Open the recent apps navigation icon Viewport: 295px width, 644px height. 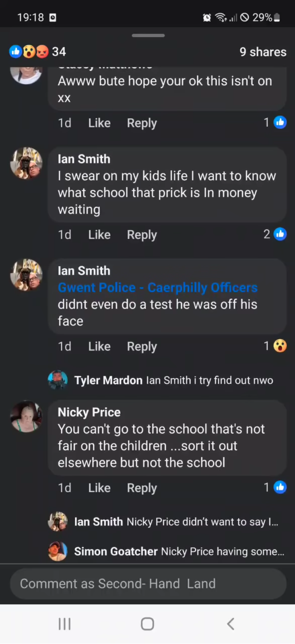[64, 624]
